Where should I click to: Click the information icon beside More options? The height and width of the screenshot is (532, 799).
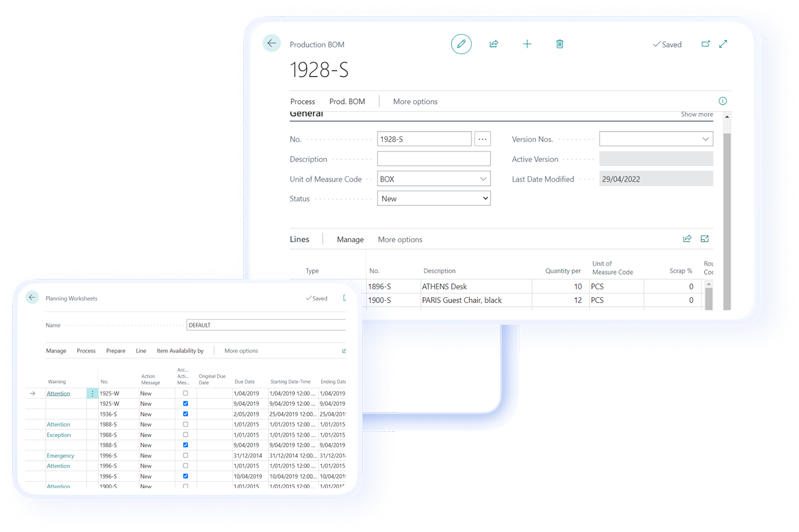pyautogui.click(x=722, y=101)
